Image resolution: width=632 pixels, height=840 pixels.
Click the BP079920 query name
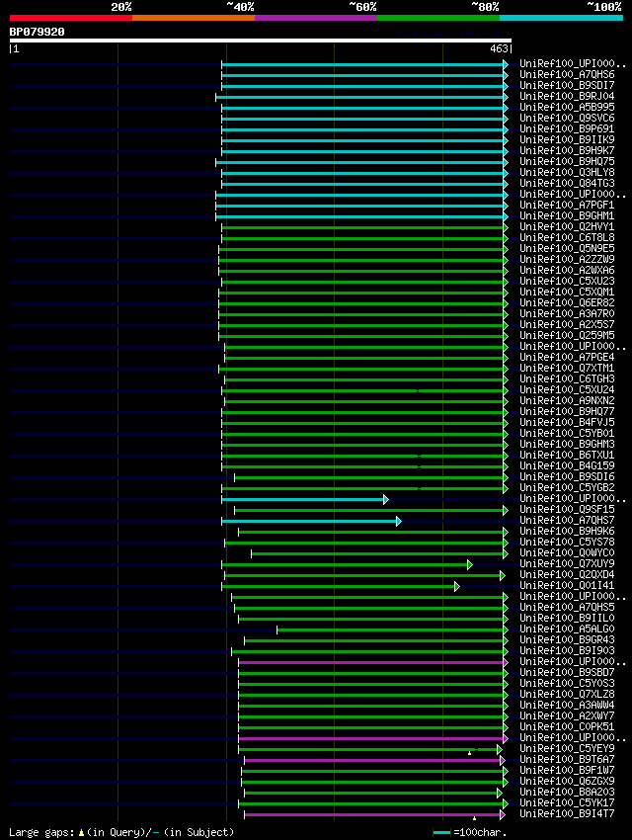[x=37, y=32]
